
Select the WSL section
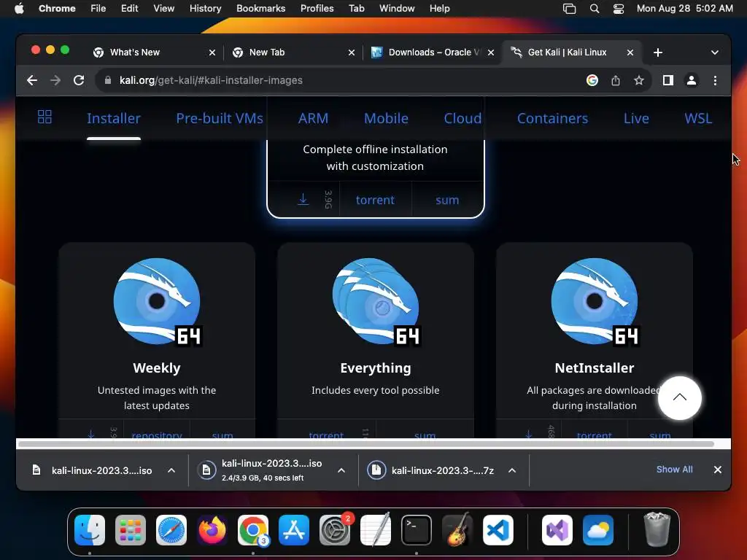tap(698, 118)
